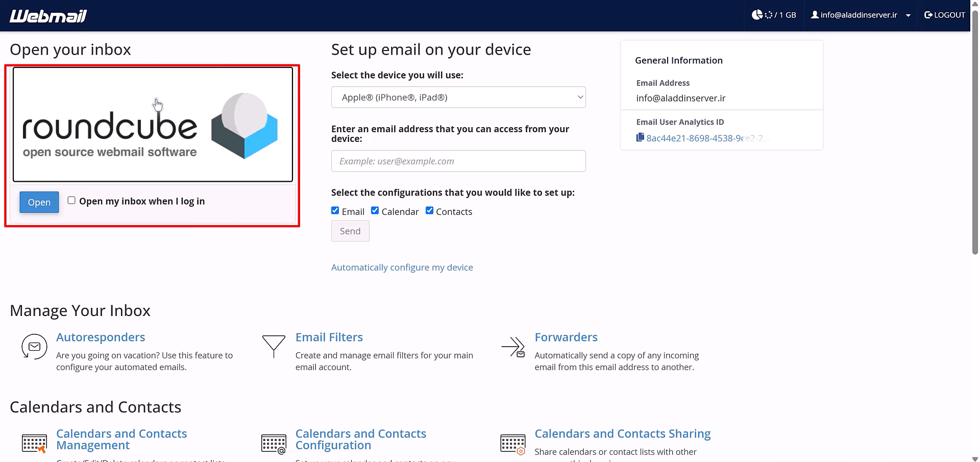Click the blue Open button
The image size is (980, 462).
[39, 202]
